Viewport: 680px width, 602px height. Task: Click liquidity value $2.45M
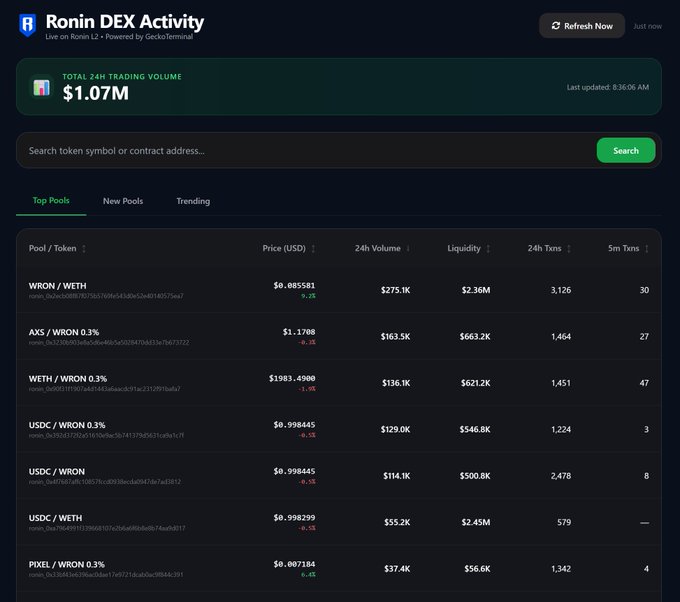point(476,522)
